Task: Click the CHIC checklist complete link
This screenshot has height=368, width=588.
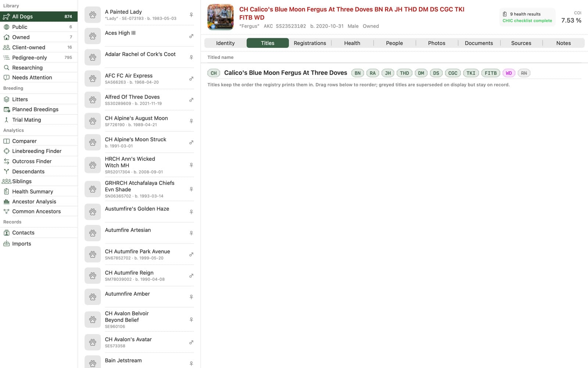Action: [x=527, y=21]
